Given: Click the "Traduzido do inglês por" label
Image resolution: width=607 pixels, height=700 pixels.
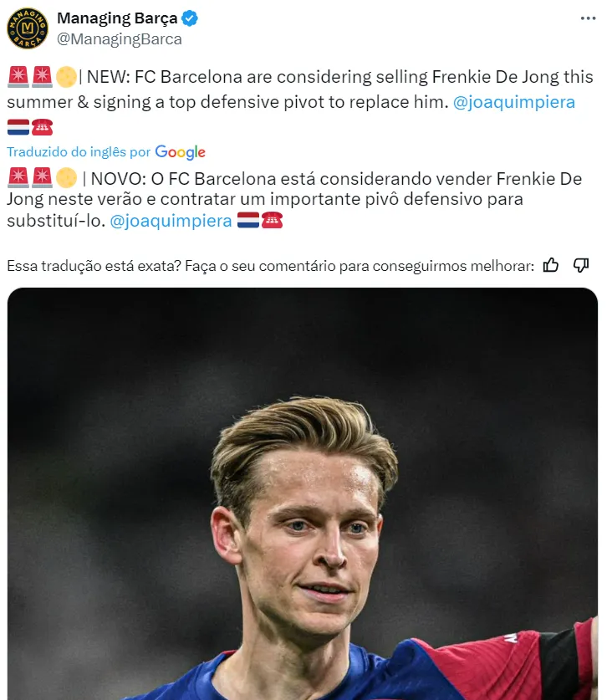Looking at the screenshot, I should [79, 152].
